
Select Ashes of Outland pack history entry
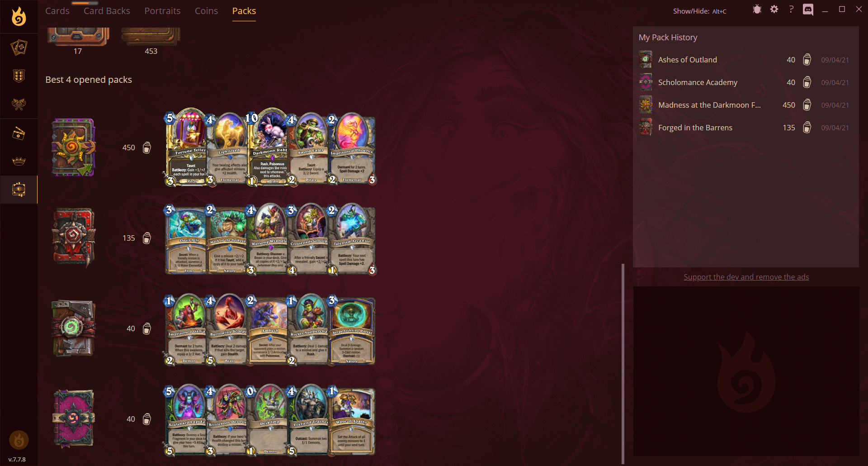(x=745, y=60)
